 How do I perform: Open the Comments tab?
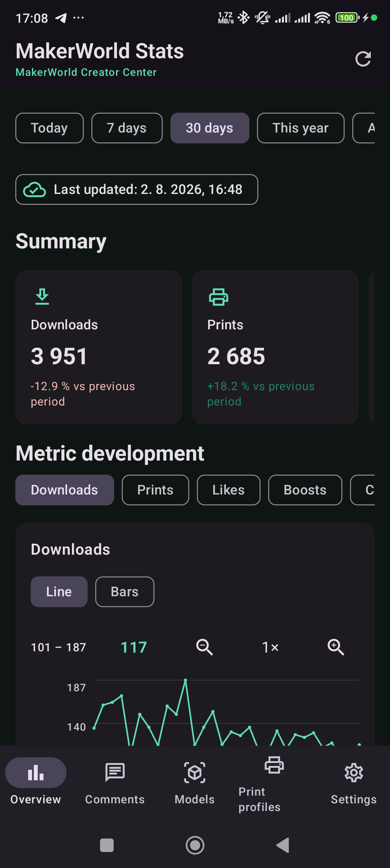pyautogui.click(x=115, y=784)
